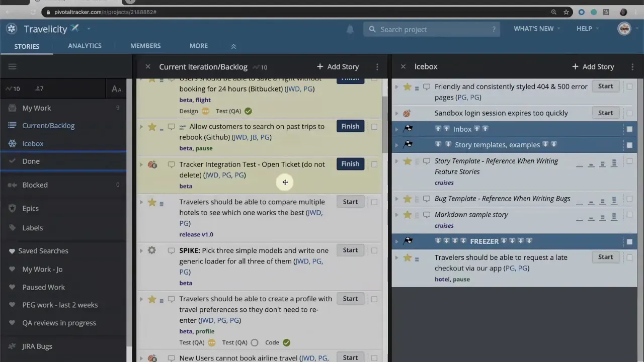The height and width of the screenshot is (362, 644).
Task: Switch to the ANALYTICS tab
Action: coord(85,46)
